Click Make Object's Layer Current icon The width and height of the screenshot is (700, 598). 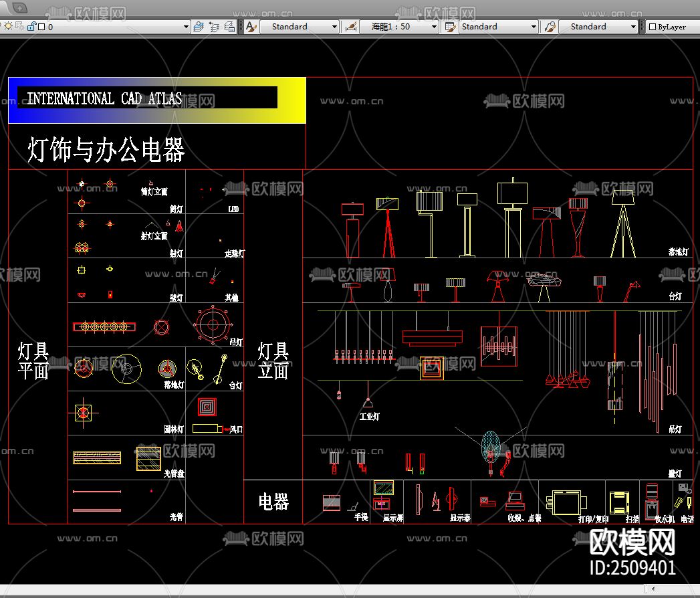pos(199,27)
